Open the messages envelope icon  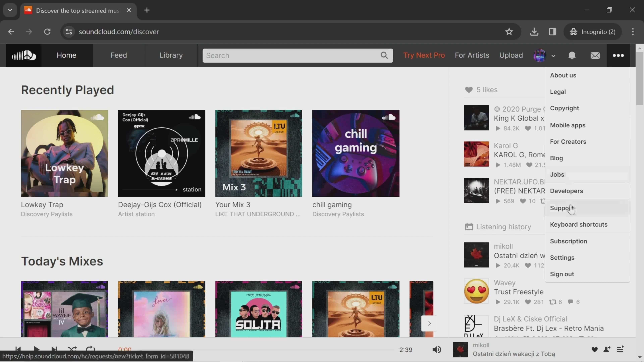click(595, 55)
